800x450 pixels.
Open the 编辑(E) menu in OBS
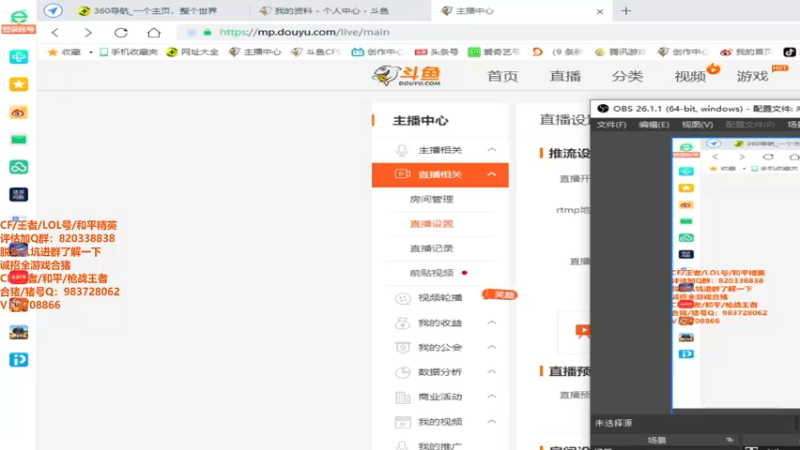click(x=654, y=124)
